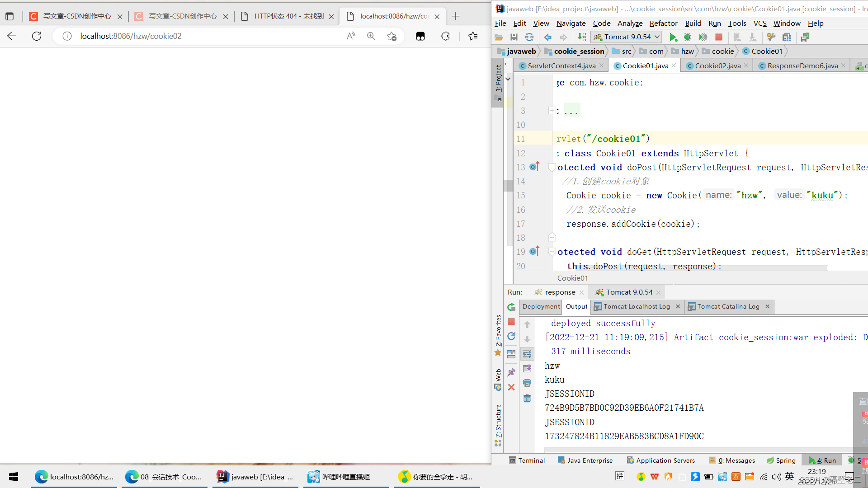The width and height of the screenshot is (868, 488).
Task: Click the Terminal tool window button
Action: (x=527, y=460)
